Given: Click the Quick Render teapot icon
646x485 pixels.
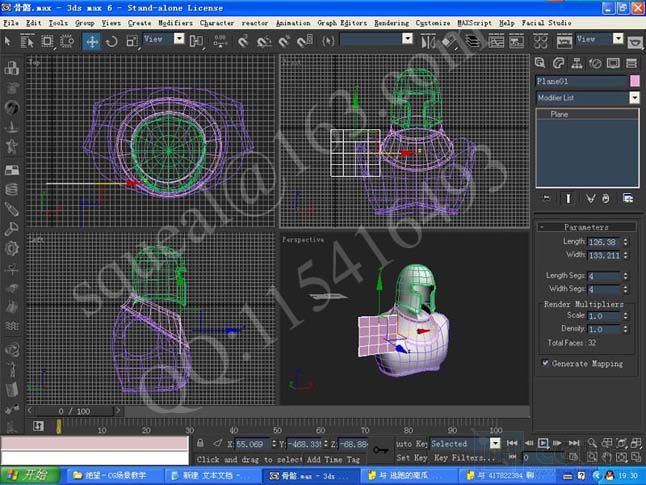Looking at the screenshot, I should [x=635, y=42].
